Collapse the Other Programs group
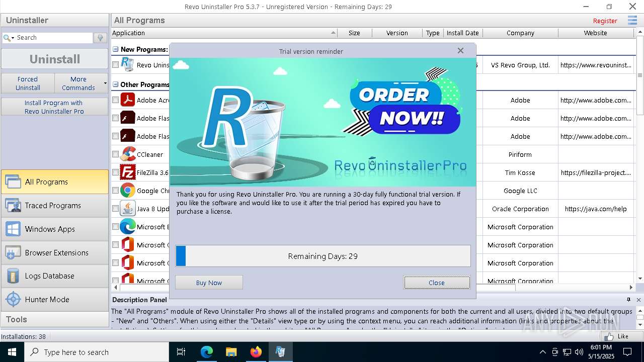Screen dimensions: 644x362 tap(116, 84)
